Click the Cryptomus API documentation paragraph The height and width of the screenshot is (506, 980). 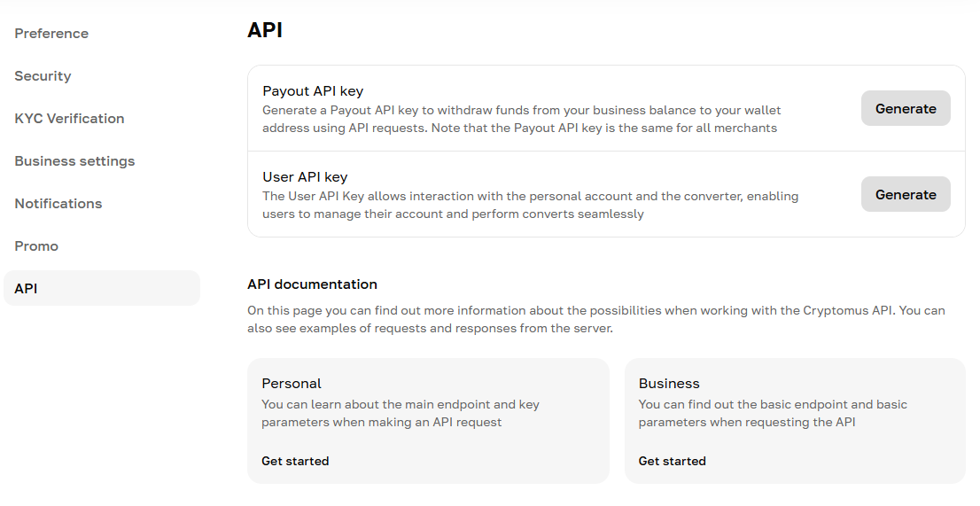(x=595, y=320)
